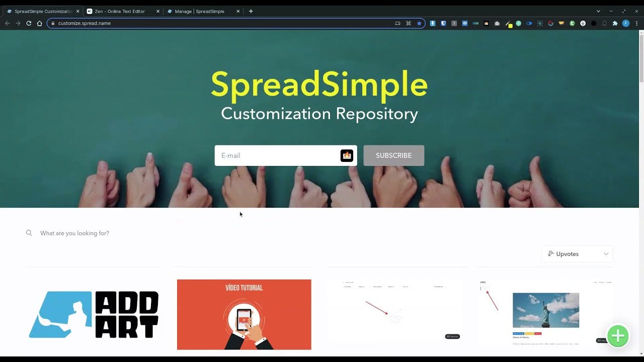This screenshot has height=362, width=644.
Task: Open a new browser tab
Action: [x=251, y=11]
